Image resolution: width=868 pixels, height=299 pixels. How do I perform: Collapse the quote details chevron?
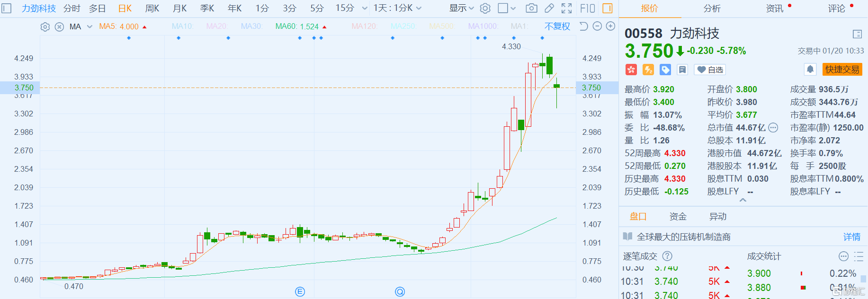(x=743, y=200)
